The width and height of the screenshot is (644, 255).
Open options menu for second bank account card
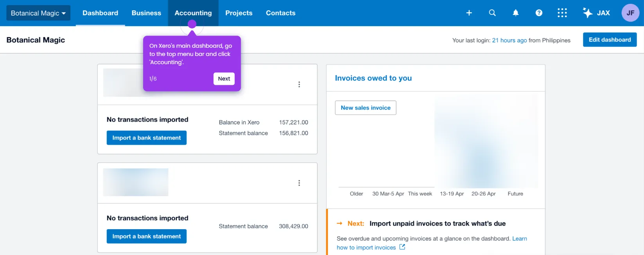(x=299, y=183)
